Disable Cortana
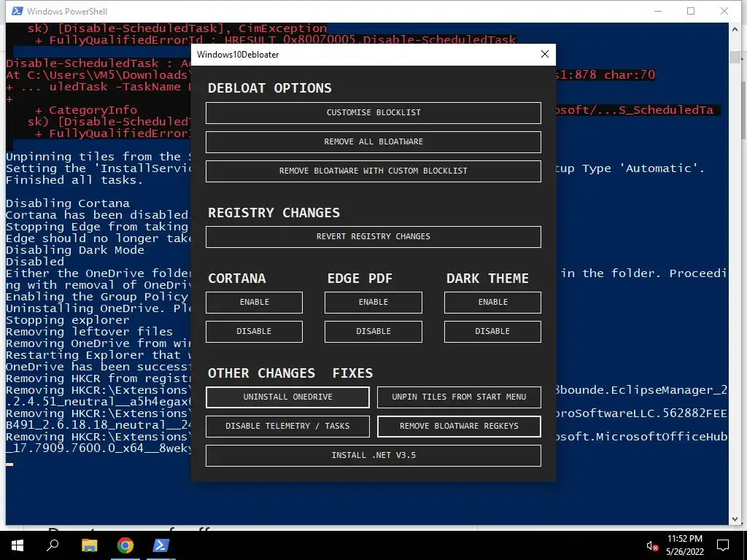 click(254, 332)
